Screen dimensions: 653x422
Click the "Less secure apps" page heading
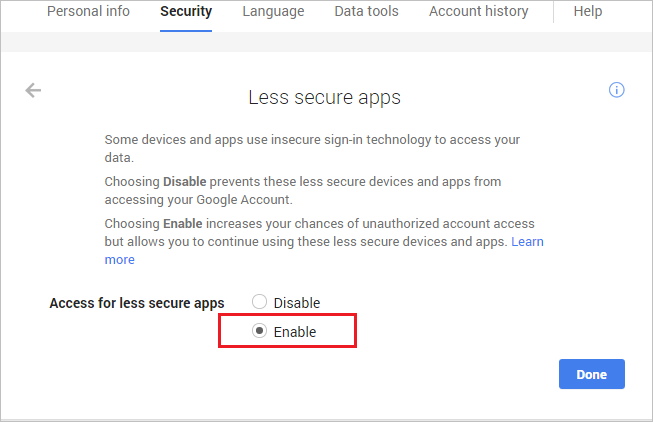pyautogui.click(x=324, y=98)
